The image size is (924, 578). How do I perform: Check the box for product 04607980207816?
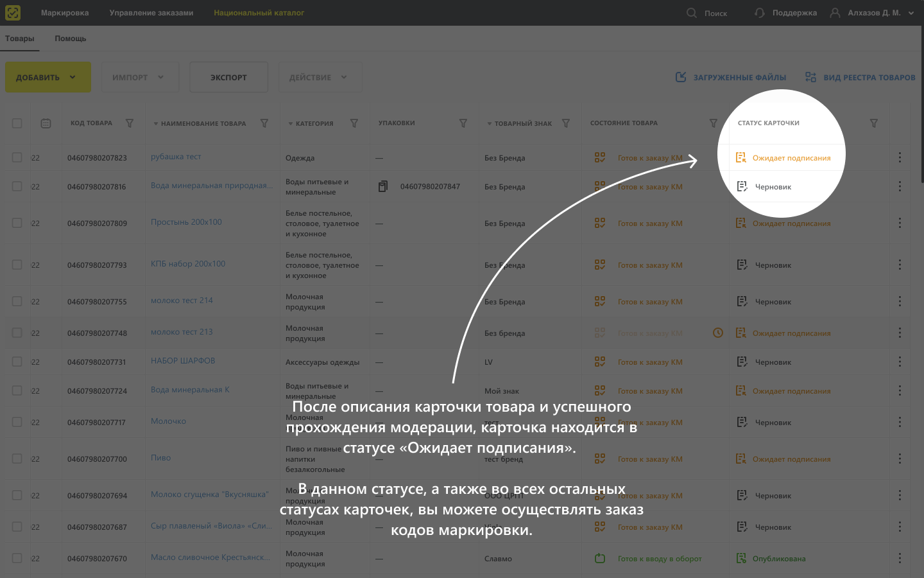pyautogui.click(x=17, y=186)
